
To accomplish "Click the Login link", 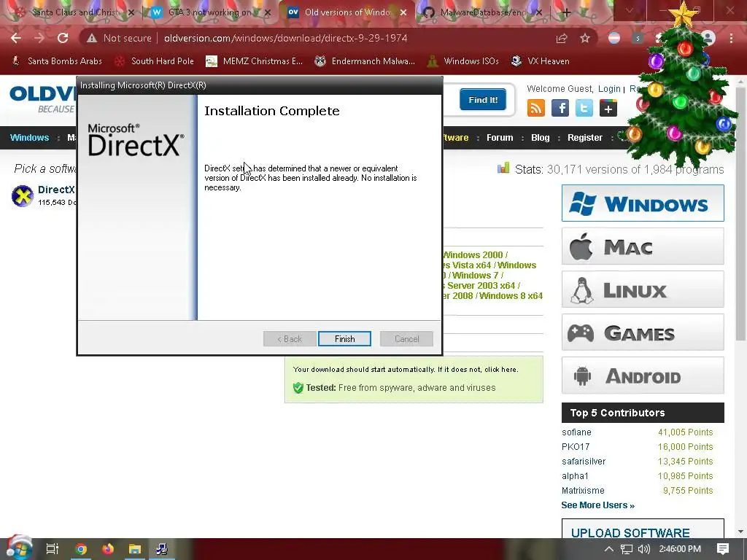I will tap(609, 88).
